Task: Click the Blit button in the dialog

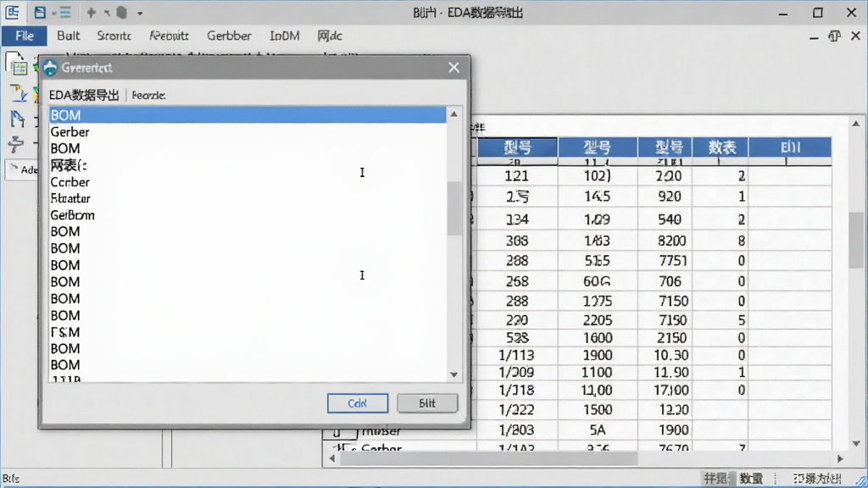Action: coord(427,403)
